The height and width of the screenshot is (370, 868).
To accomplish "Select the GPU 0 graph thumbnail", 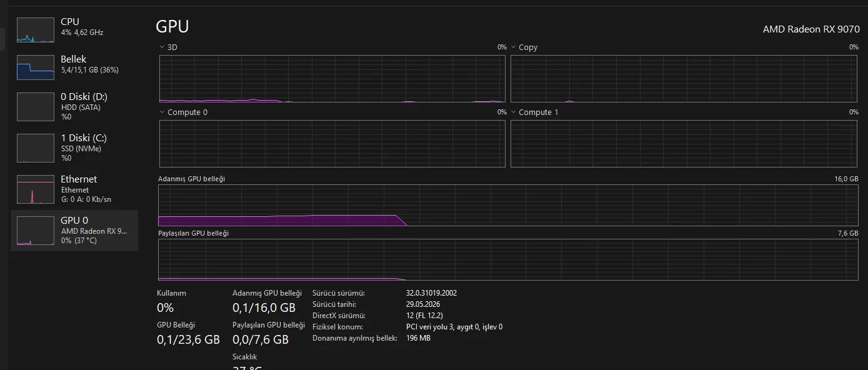I will 36,231.
